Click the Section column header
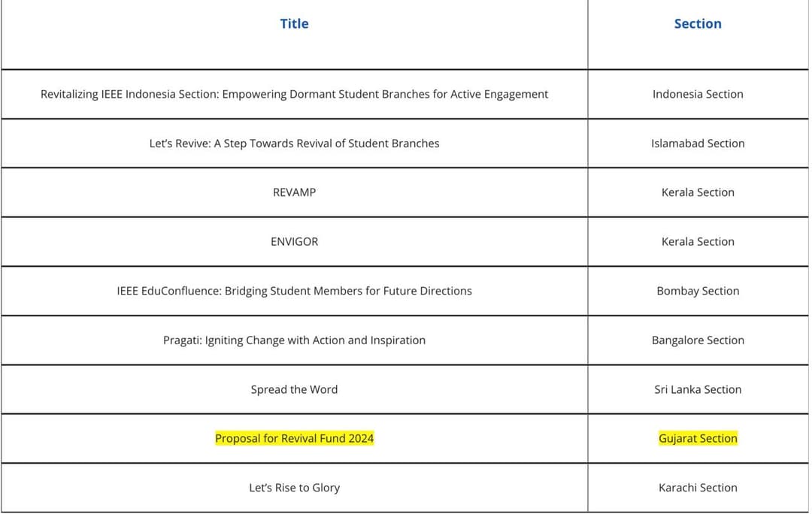This screenshot has height=514, width=812. (x=698, y=24)
